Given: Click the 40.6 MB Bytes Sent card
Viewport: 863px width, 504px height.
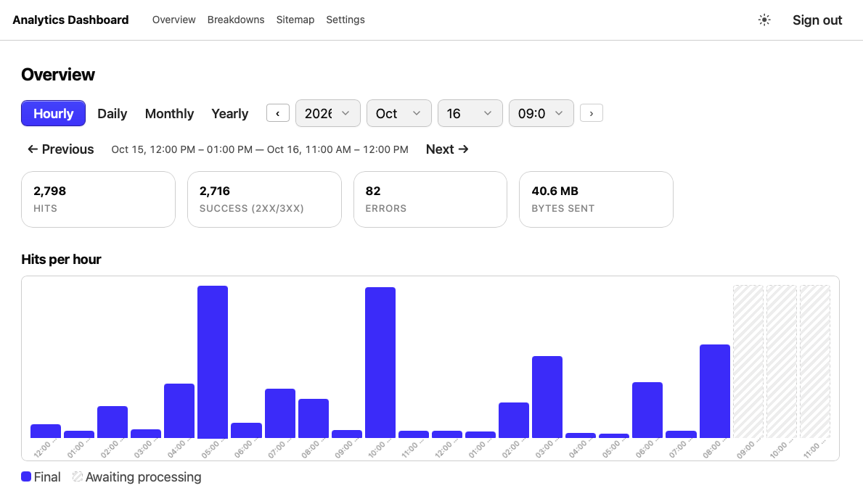Looking at the screenshot, I should (x=596, y=199).
